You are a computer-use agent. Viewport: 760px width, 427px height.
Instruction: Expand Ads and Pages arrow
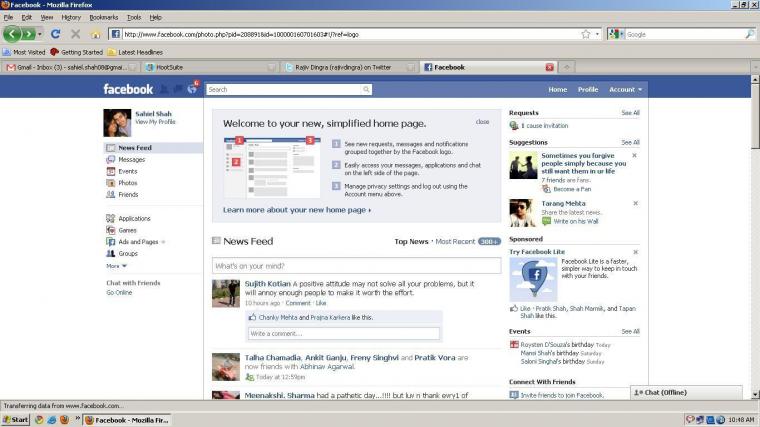(163, 242)
